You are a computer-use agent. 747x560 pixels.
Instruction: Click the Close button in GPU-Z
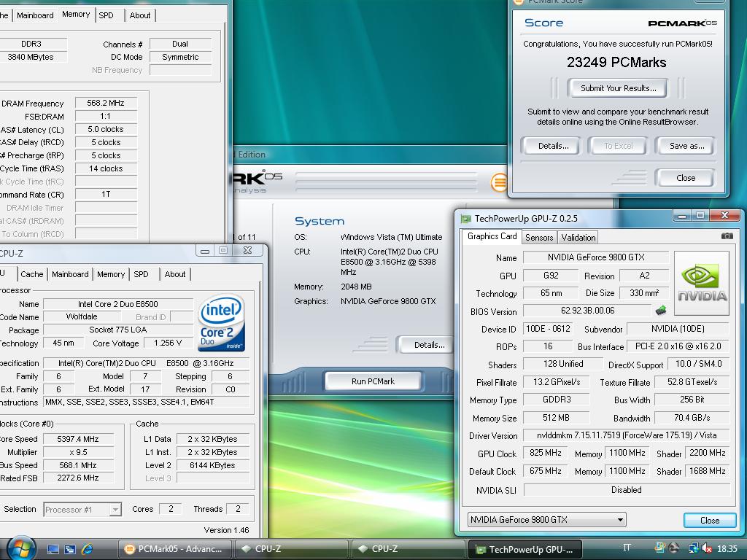(709, 520)
